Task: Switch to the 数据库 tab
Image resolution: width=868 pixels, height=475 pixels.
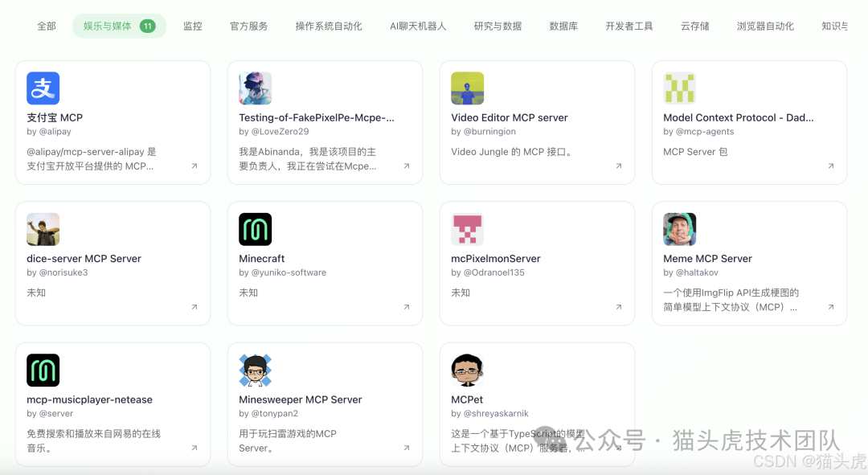Action: pos(563,26)
